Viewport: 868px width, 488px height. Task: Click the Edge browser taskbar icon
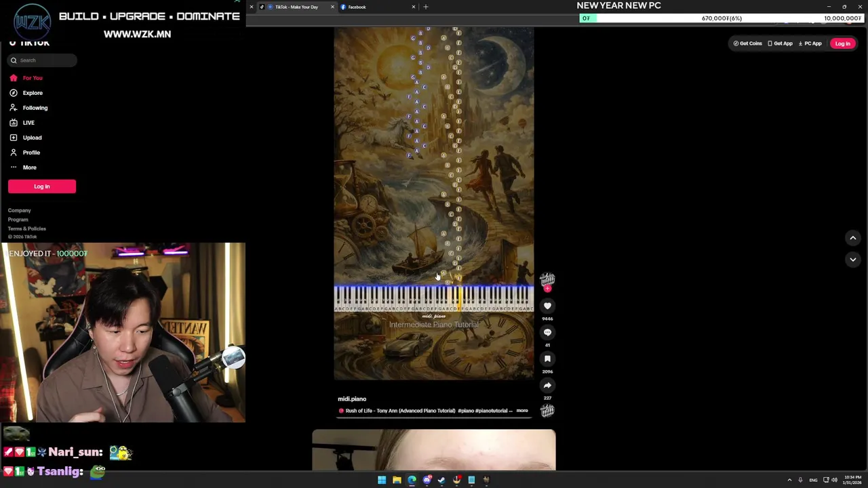(412, 480)
